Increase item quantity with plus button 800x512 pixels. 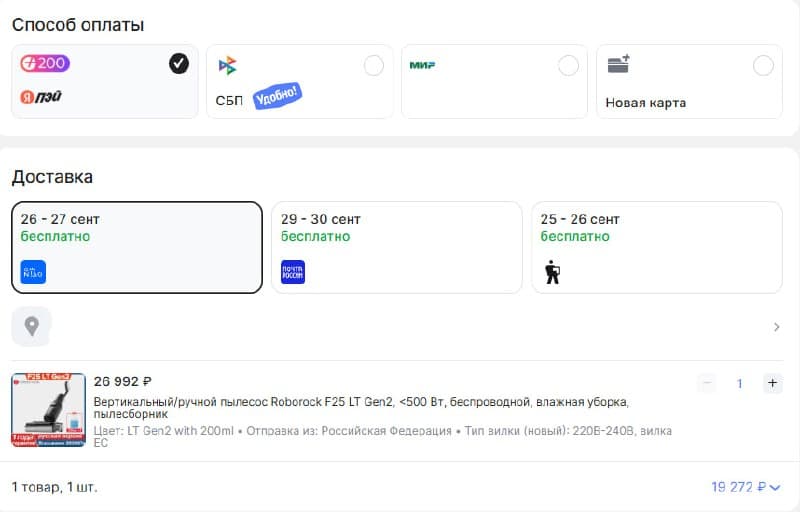coord(772,383)
